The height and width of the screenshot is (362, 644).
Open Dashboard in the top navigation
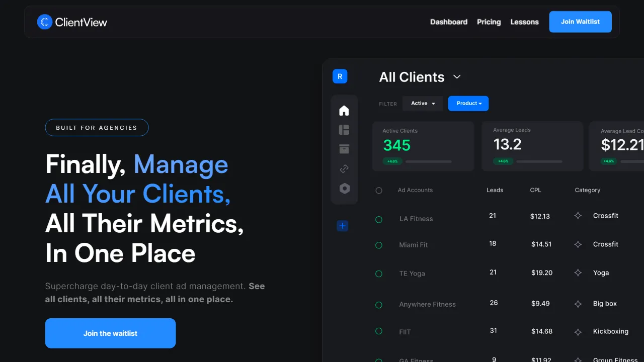pos(449,22)
